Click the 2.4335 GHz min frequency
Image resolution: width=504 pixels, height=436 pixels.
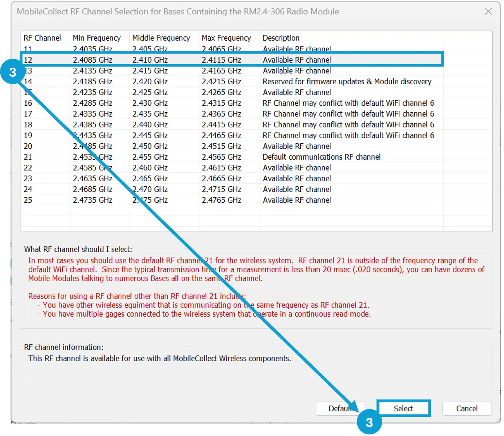92,114
